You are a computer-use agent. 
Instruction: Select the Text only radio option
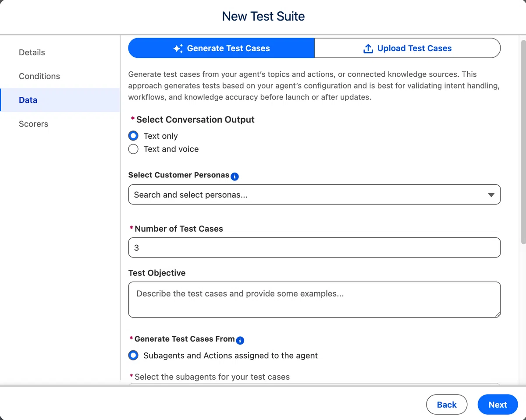tap(133, 136)
